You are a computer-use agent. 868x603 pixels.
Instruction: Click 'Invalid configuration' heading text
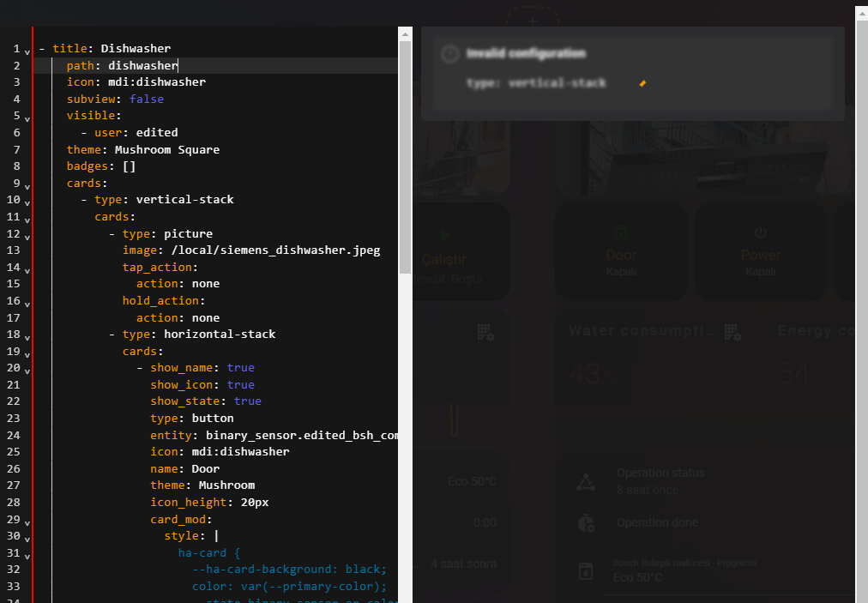pos(526,53)
